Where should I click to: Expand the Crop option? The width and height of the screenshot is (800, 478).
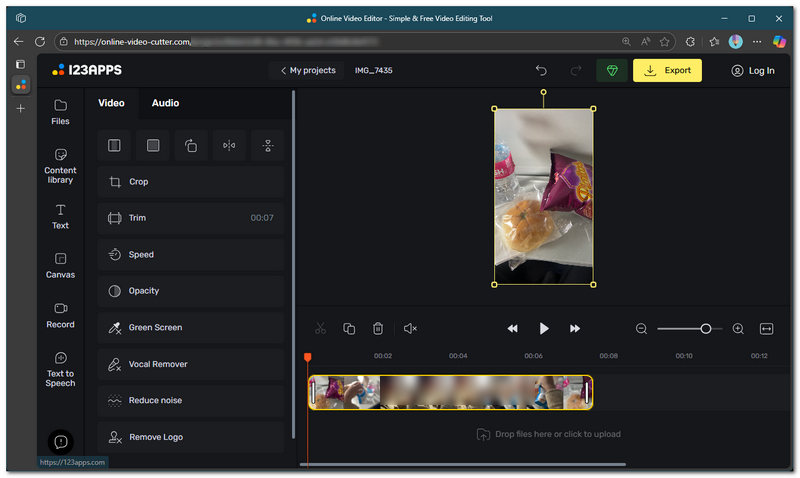[x=191, y=182]
